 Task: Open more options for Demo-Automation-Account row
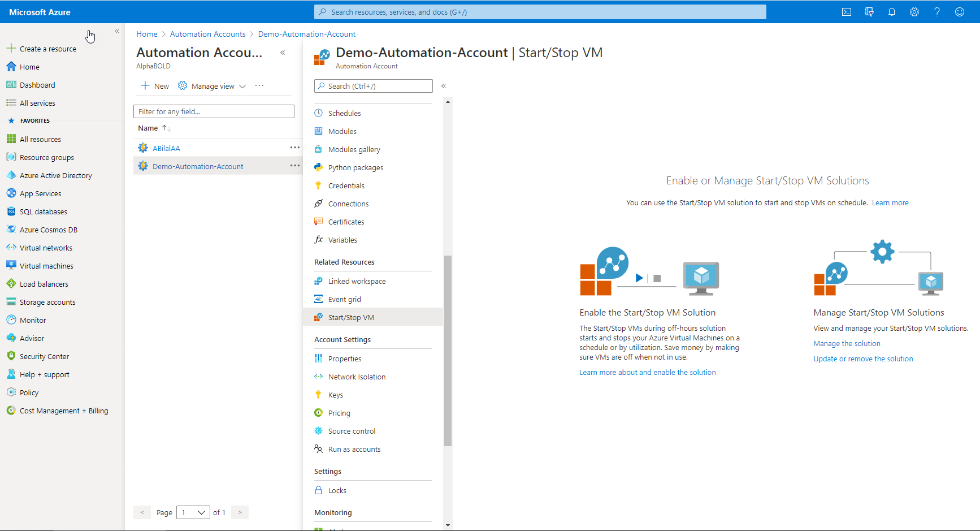click(x=295, y=166)
